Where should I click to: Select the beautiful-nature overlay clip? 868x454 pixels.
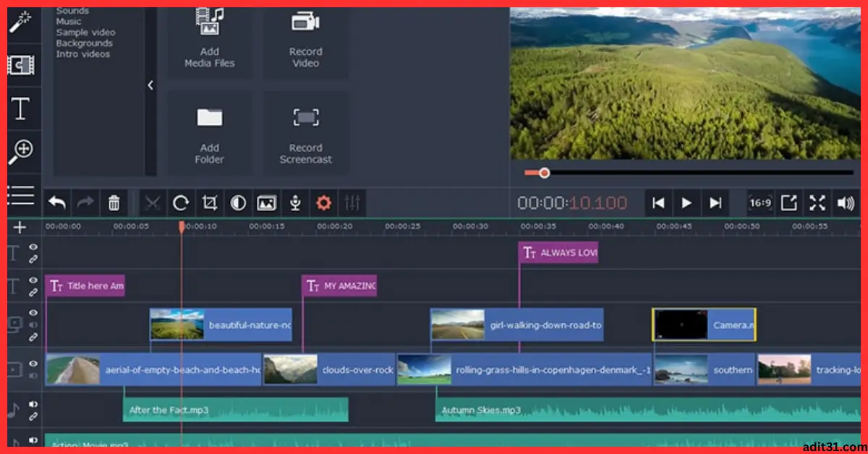(x=221, y=325)
